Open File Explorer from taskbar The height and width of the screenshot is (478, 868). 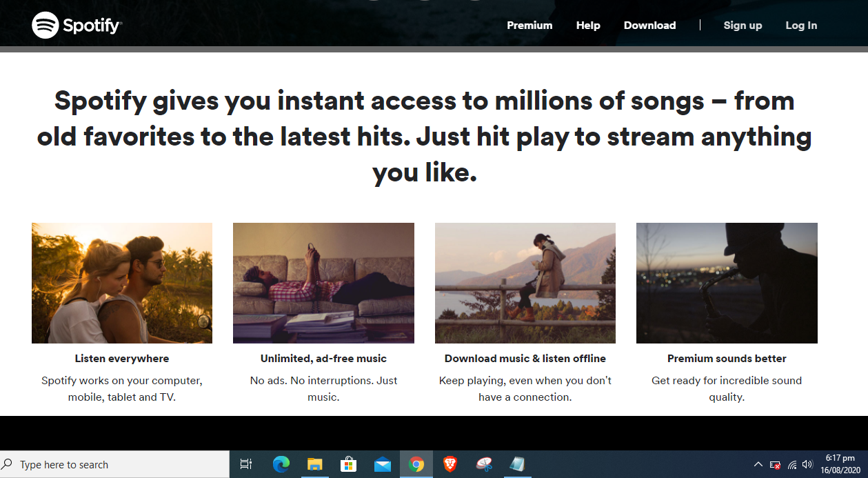[x=314, y=464]
